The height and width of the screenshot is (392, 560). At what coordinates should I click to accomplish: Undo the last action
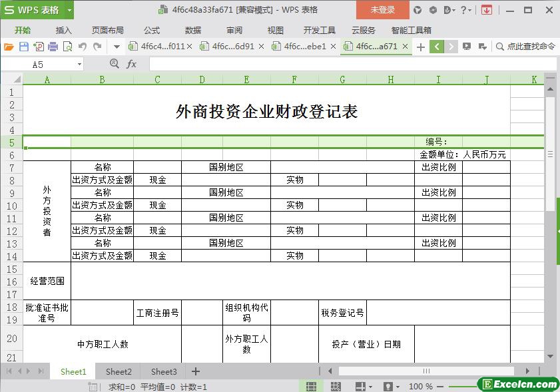point(83,47)
